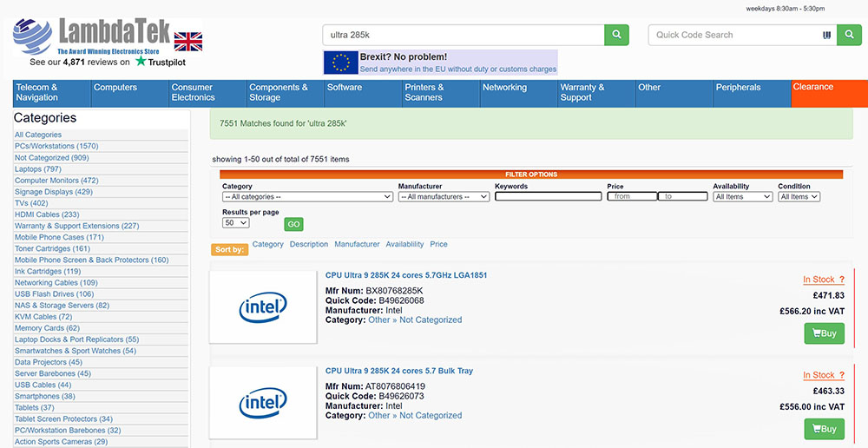
Task: Click the green main search magnifier button
Action: click(616, 35)
